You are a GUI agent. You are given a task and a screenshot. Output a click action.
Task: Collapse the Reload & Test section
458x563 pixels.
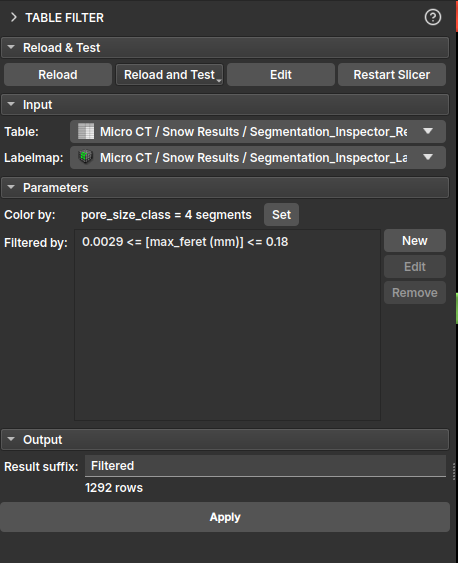pyautogui.click(x=11, y=47)
